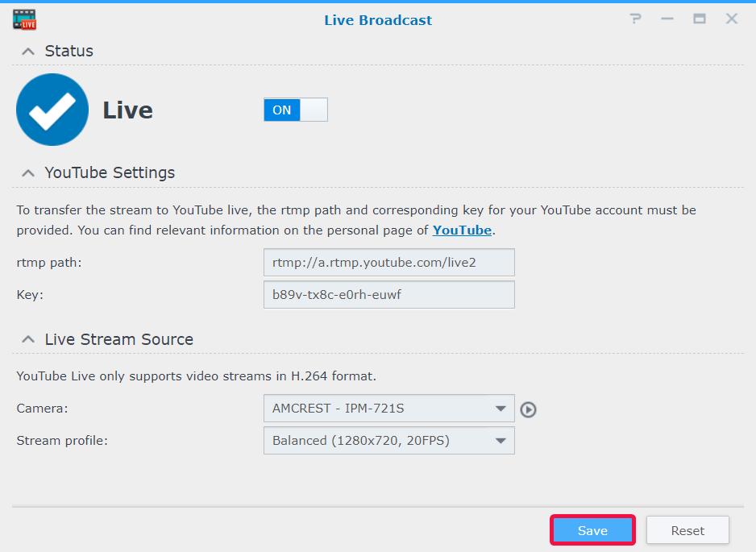756x552 pixels.
Task: Click the 'Stream profile:' label
Action: pyautogui.click(x=62, y=441)
